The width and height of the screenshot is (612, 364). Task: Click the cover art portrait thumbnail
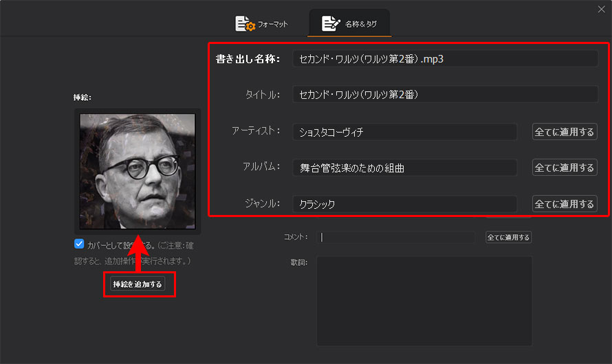(x=138, y=172)
